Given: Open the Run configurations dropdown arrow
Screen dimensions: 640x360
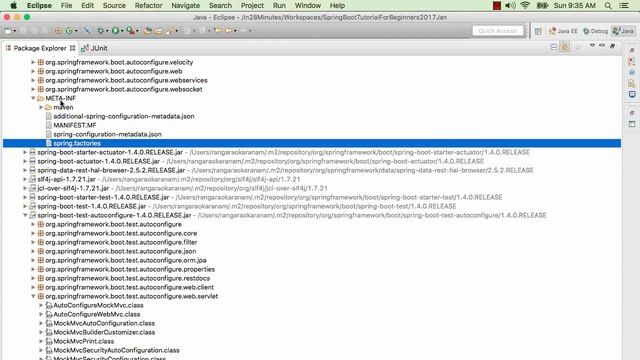Looking at the screenshot, I should click(x=122, y=31).
